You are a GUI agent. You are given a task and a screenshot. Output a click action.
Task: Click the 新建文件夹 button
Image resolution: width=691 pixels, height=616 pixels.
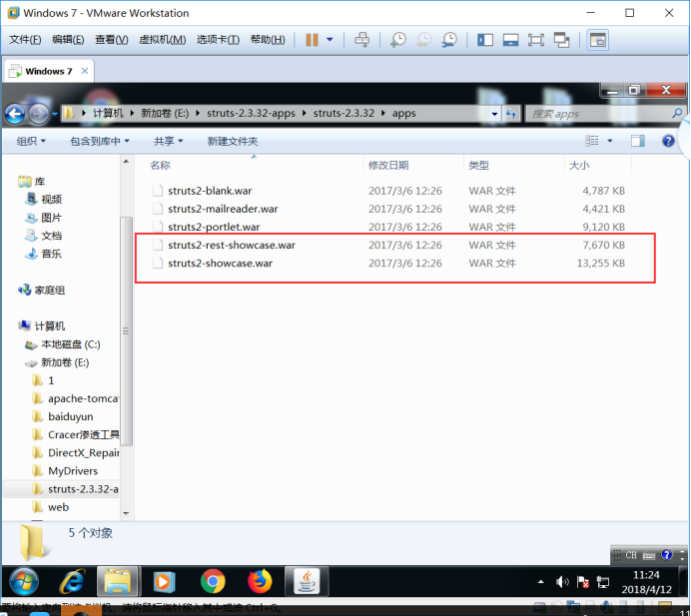click(x=233, y=141)
